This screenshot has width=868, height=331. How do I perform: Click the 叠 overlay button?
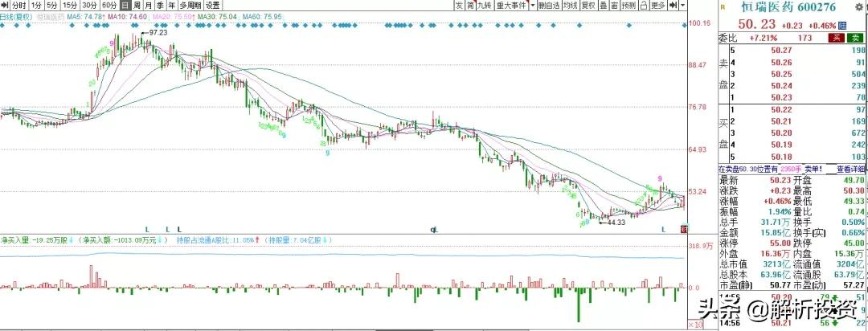pyautogui.click(x=603, y=5)
